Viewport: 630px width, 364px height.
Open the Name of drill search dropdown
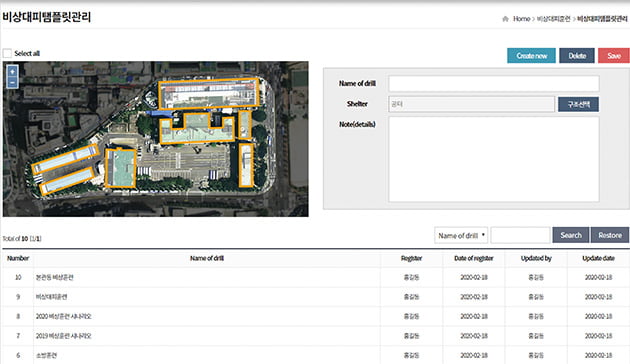click(461, 235)
